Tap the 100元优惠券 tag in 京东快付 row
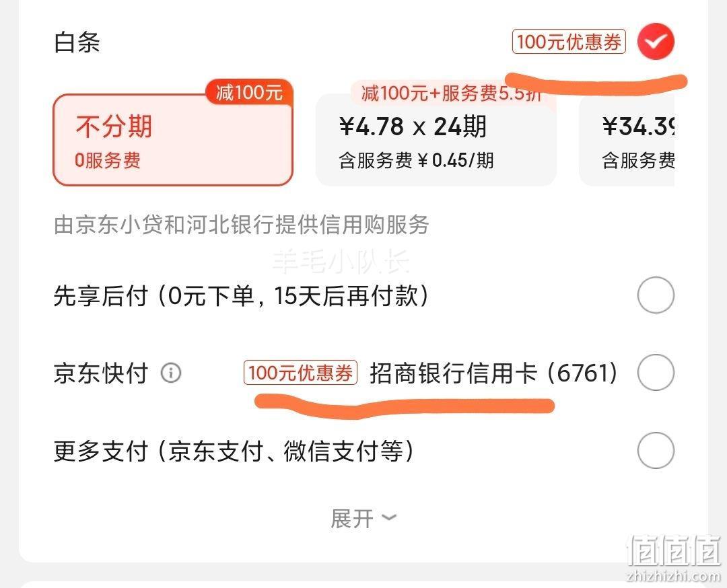 click(300, 373)
